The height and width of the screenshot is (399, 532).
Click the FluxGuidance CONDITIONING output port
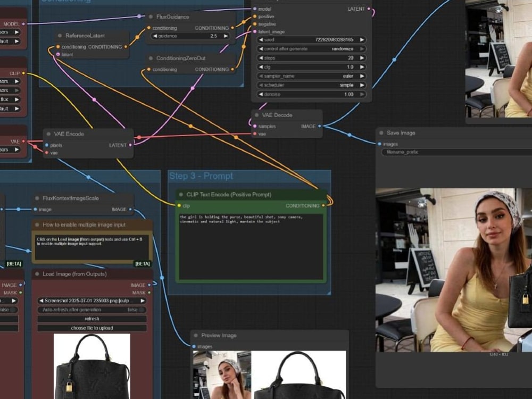click(x=232, y=28)
